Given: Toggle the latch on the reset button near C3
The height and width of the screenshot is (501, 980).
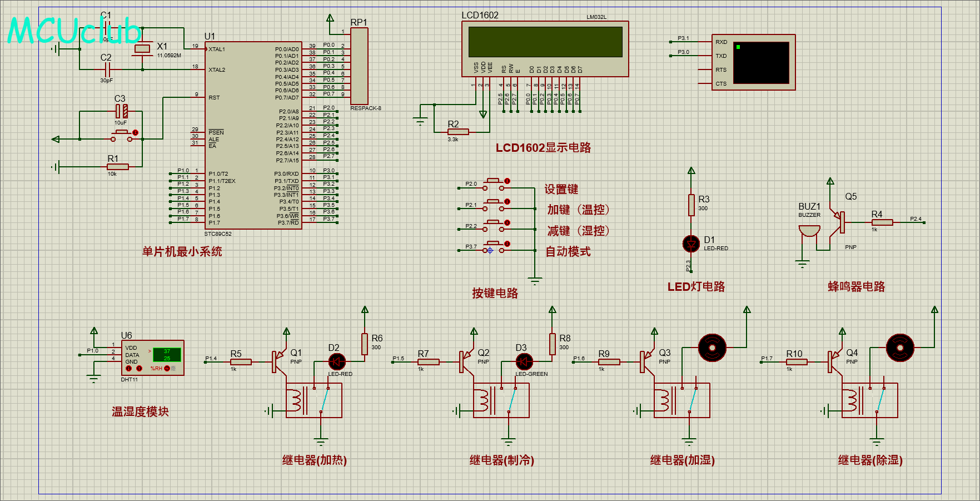Looking at the screenshot, I should click(135, 132).
